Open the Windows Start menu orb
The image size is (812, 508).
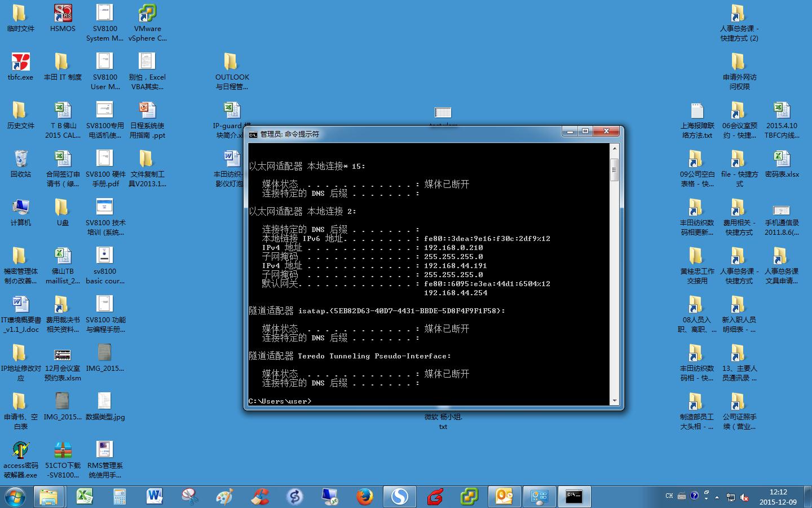tap(15, 497)
